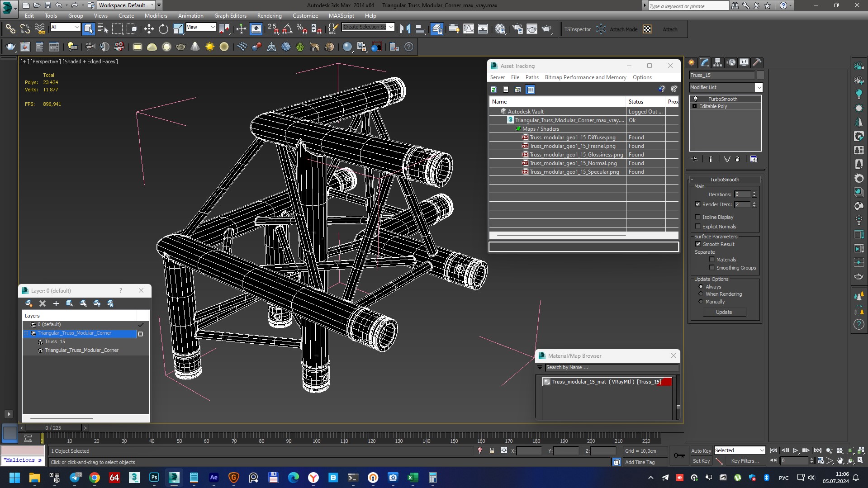Screen dimensions: 868x488
Task: Activate the Select Object tool
Action: click(x=89, y=29)
